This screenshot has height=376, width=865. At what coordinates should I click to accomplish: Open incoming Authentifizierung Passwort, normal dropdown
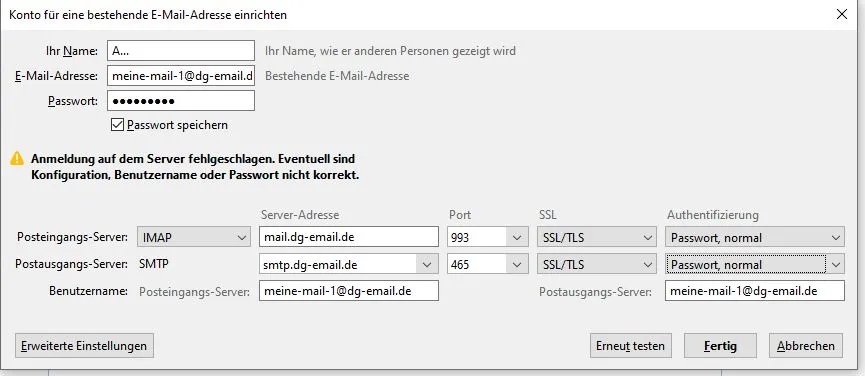point(755,238)
